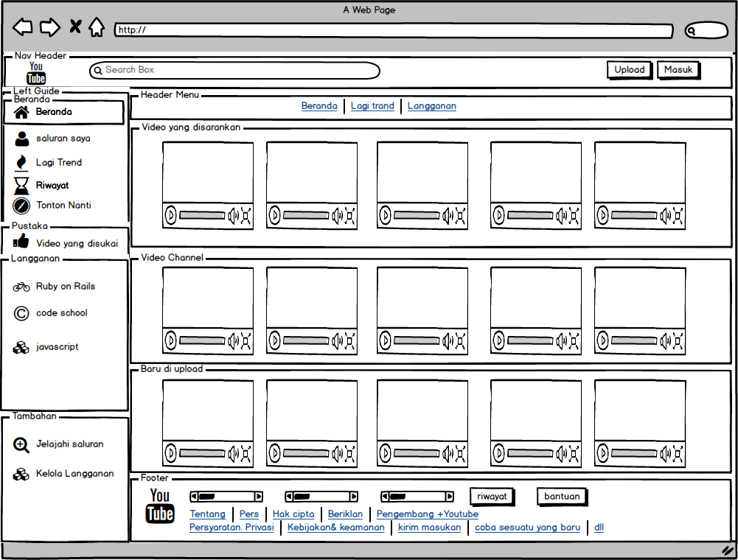Click the left arrow of the third footer scrollbar

(385, 497)
